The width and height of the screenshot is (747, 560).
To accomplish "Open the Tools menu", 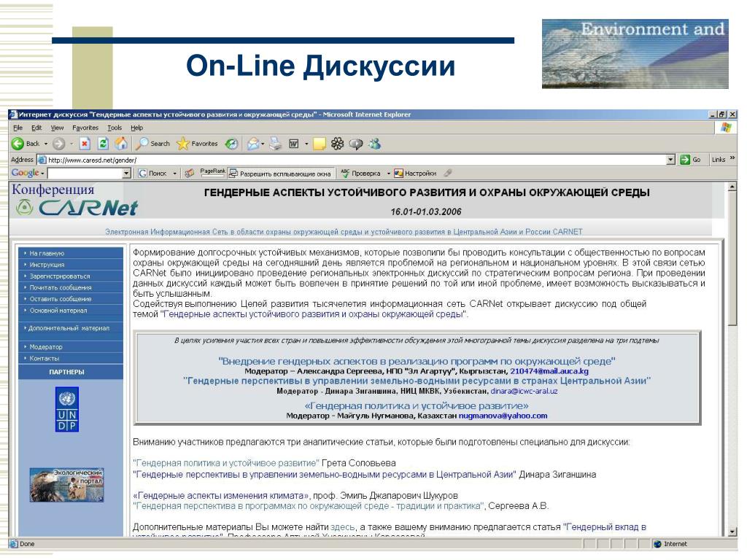I will [x=115, y=128].
